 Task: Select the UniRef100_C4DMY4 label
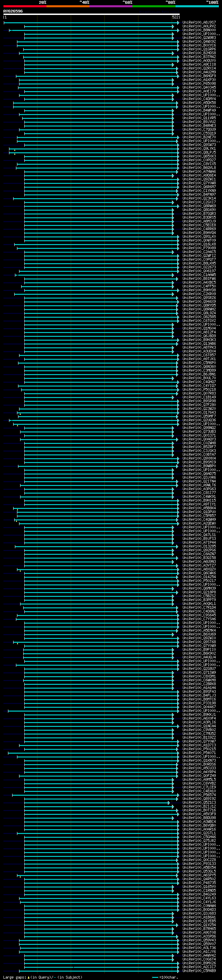199,99
